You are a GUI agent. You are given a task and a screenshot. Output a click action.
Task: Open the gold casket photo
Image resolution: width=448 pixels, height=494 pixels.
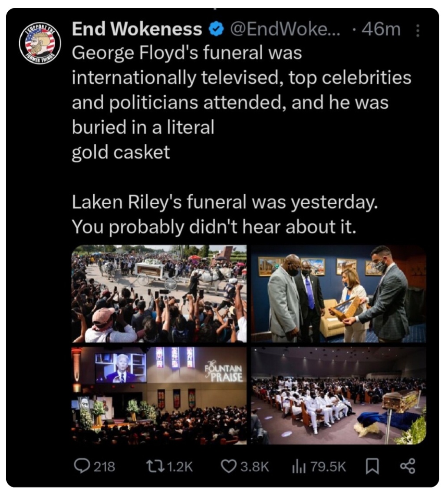tap(339, 396)
